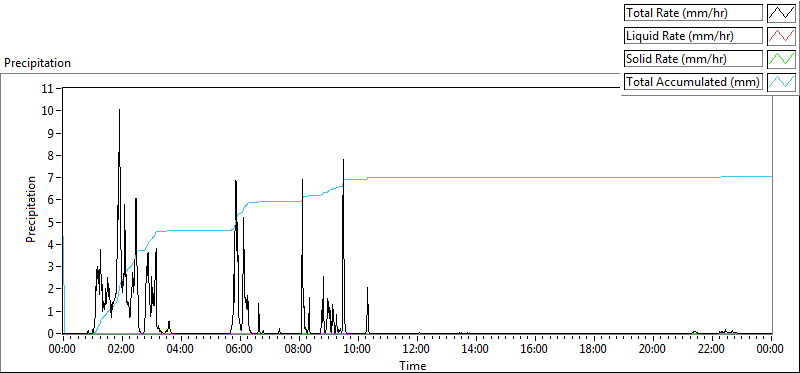This screenshot has width=800, height=373.
Task: Click the 14:00 time axis label
Action: (x=476, y=350)
